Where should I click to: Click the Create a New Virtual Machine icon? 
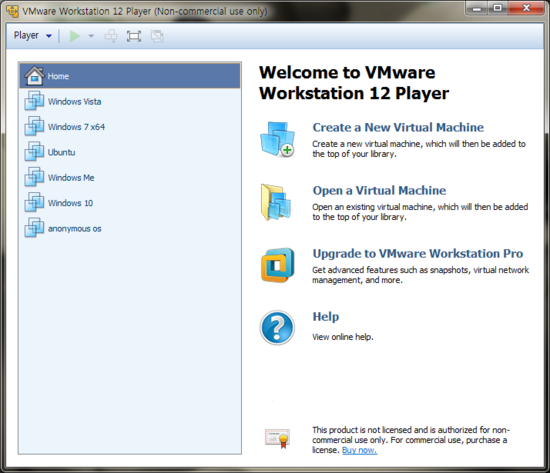277,139
